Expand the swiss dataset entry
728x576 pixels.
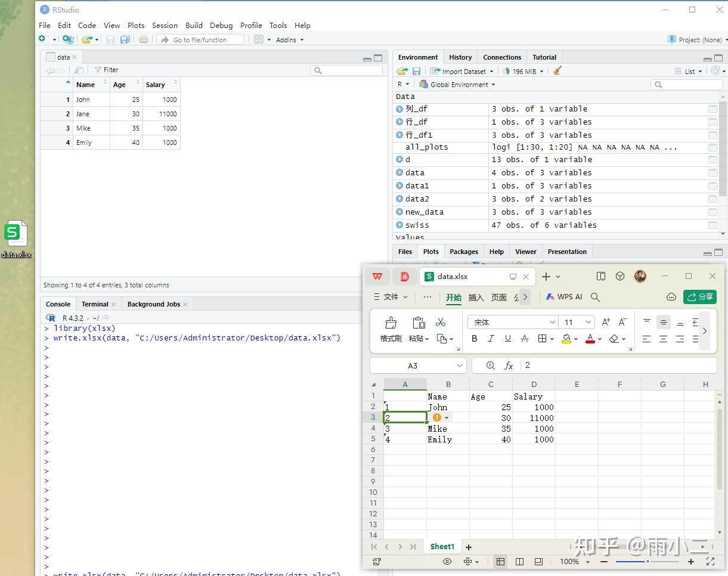[399, 225]
